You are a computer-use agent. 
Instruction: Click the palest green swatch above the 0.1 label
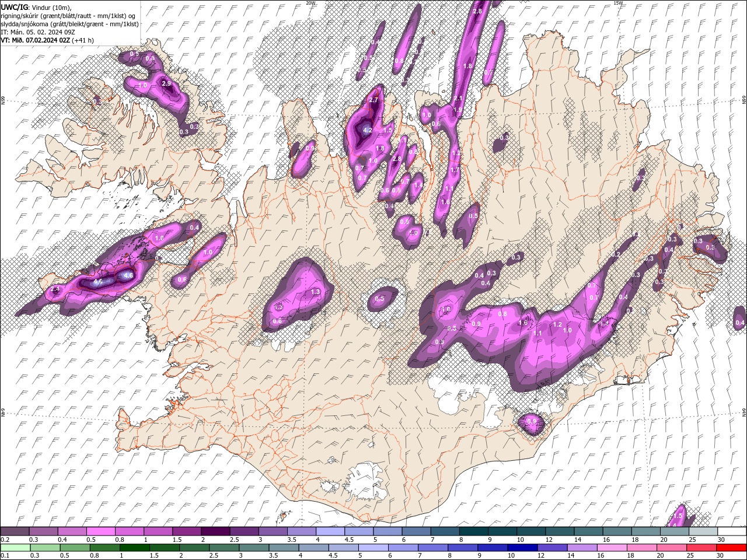point(15,548)
